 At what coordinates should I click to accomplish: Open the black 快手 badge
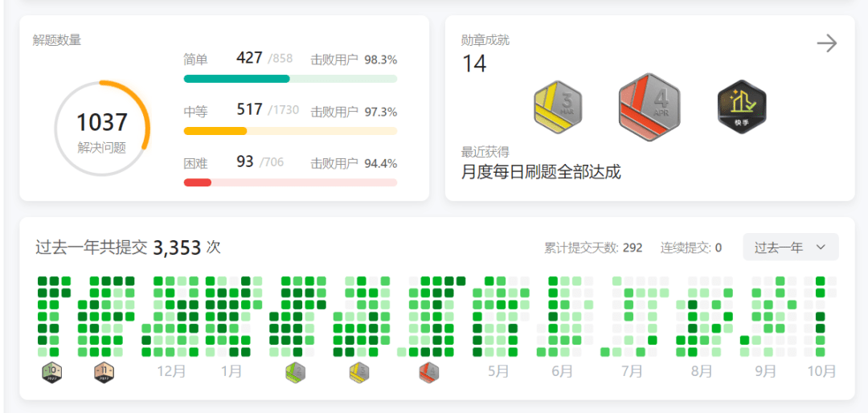pos(741,107)
